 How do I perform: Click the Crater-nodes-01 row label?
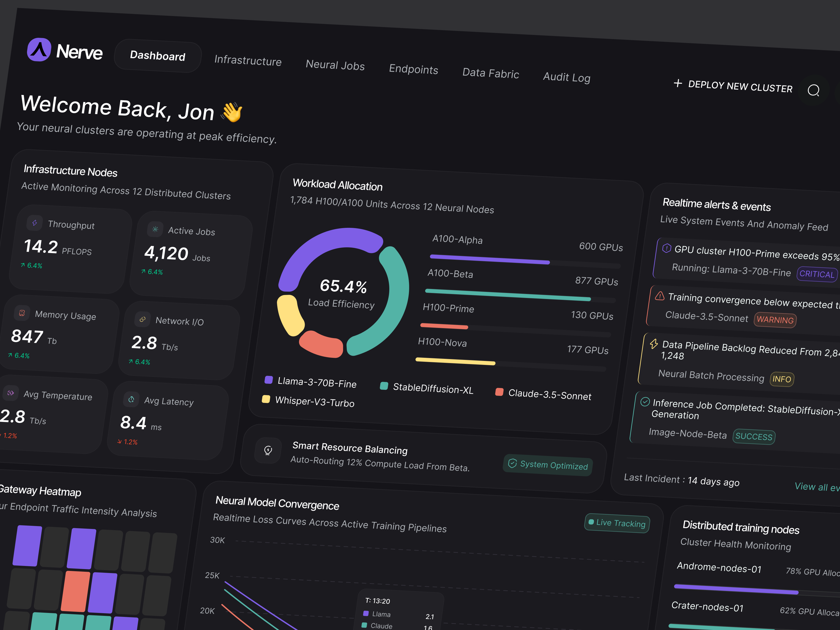707,606
